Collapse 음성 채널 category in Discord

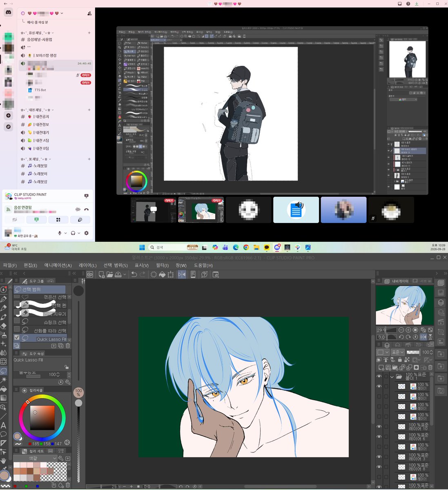(x=38, y=33)
